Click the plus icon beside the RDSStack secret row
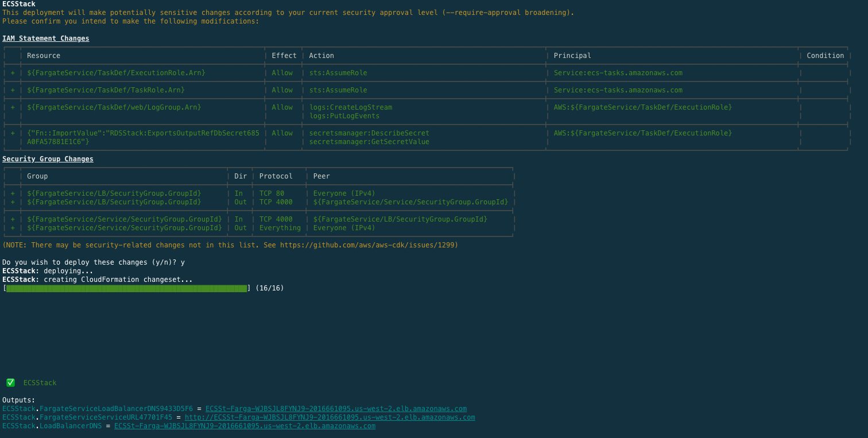Viewport: 868px width, 438px height. (12, 133)
